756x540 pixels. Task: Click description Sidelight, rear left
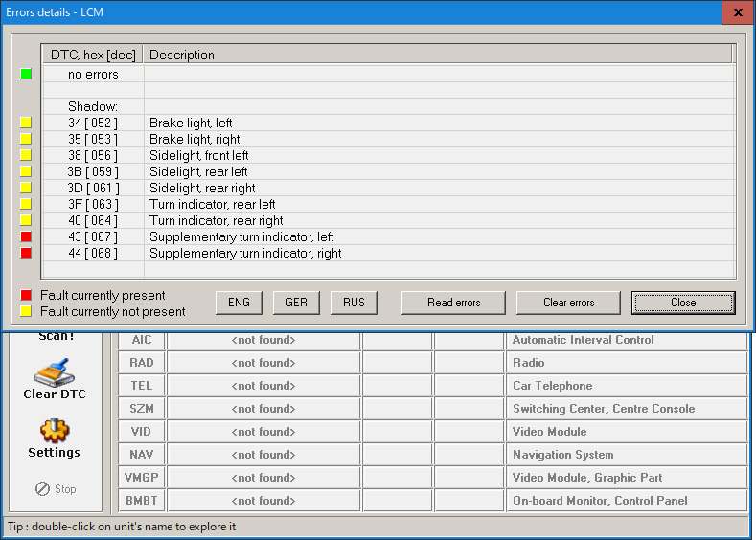pos(198,172)
